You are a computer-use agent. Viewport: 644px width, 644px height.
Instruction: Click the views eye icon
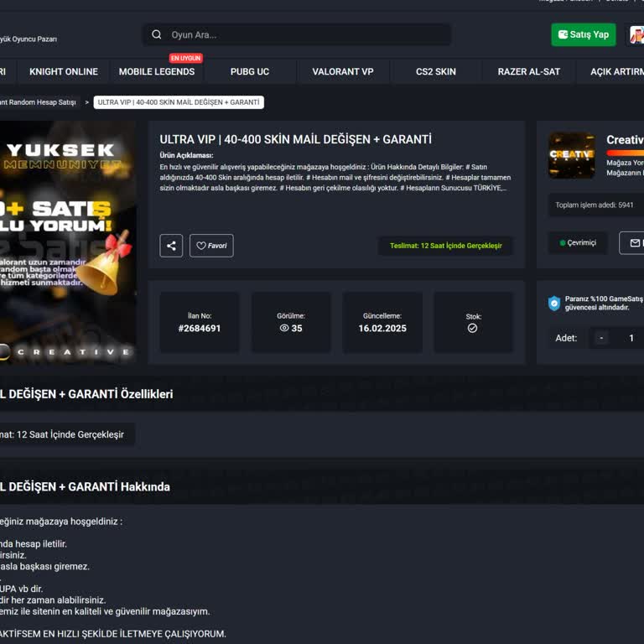coord(284,328)
